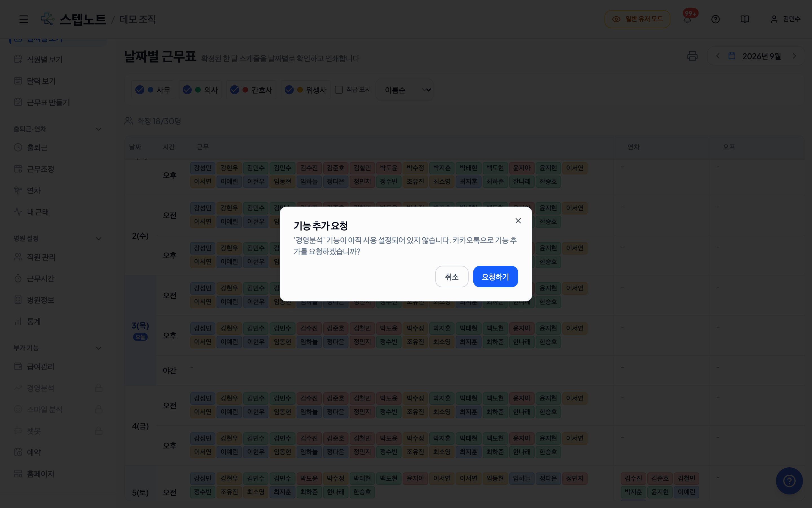
Task: Click the 오프 column header
Action: pos(729,147)
